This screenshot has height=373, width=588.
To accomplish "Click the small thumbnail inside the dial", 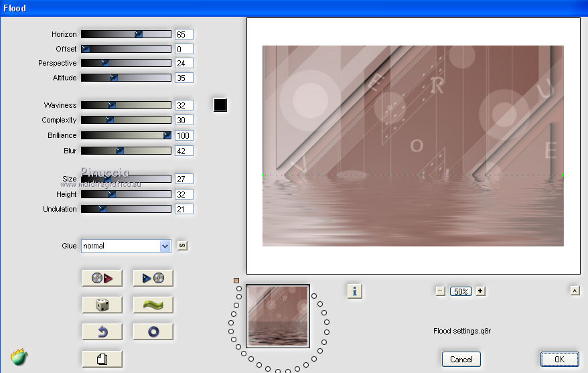I will [278, 316].
